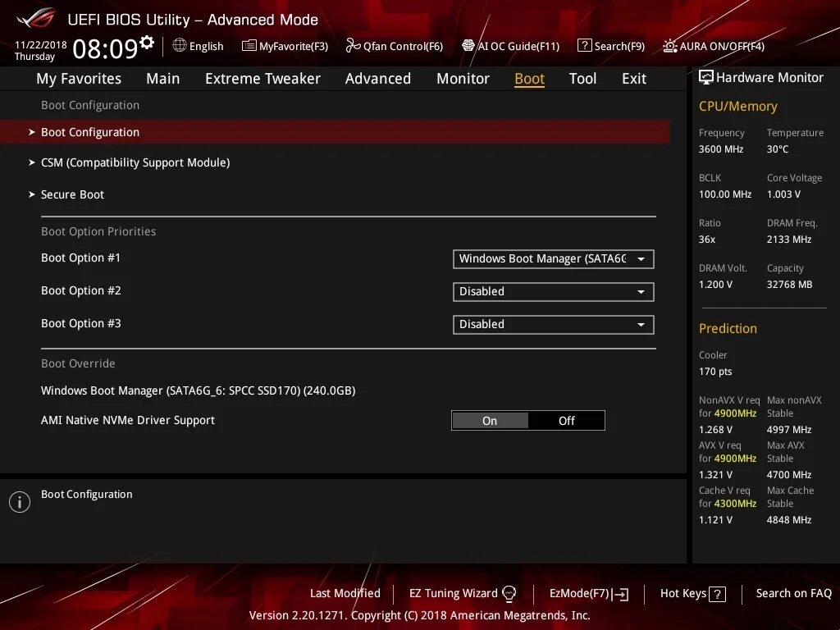Click DRAM Volt. value 1.200 V
Image resolution: width=840 pixels, height=630 pixels.
[715, 284]
